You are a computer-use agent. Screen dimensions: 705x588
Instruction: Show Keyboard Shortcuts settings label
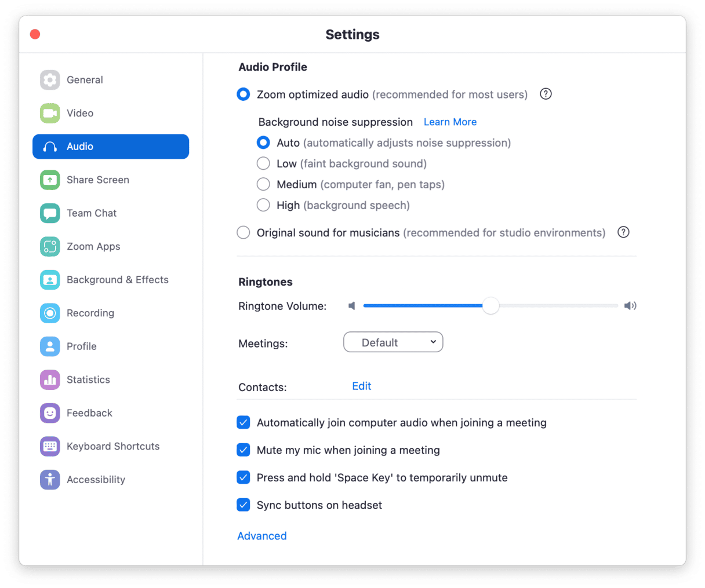pos(113,446)
